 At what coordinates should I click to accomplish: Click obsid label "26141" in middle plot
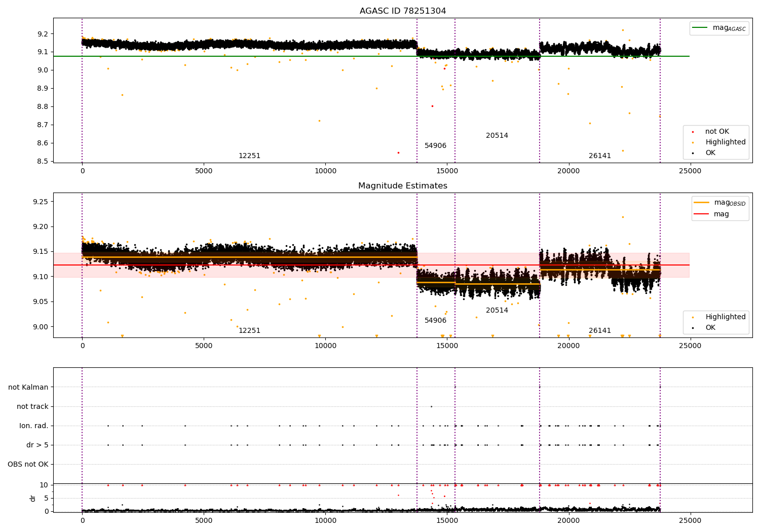pyautogui.click(x=600, y=331)
